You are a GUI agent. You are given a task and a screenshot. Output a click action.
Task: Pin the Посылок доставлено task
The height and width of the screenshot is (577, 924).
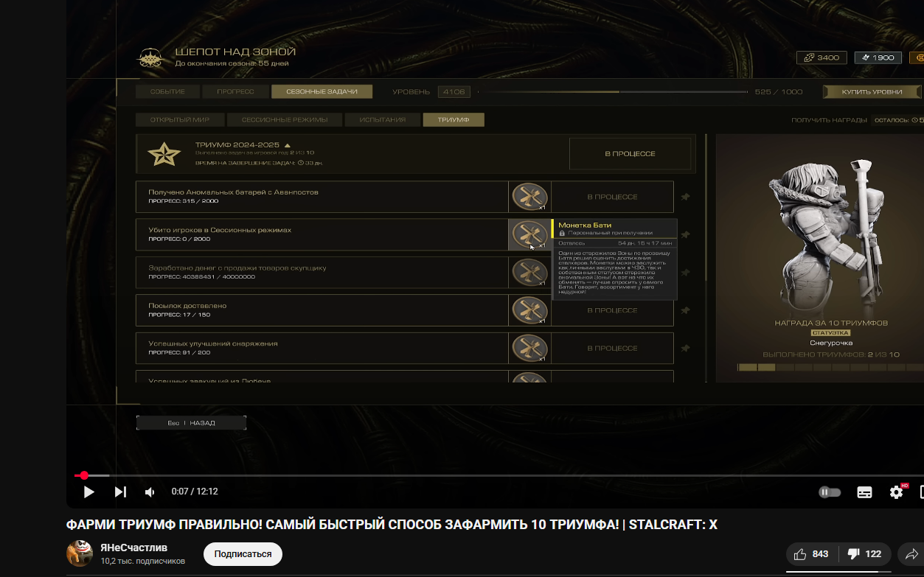[x=685, y=310]
